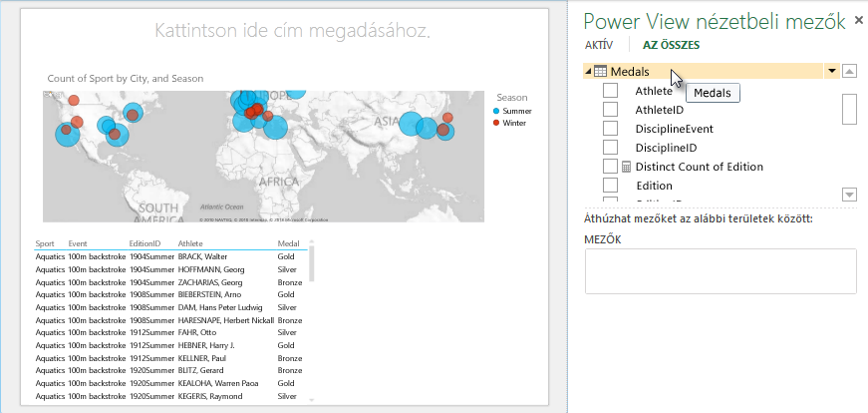Collapse the Medals table tree
The width and height of the screenshot is (868, 413).
tap(588, 72)
